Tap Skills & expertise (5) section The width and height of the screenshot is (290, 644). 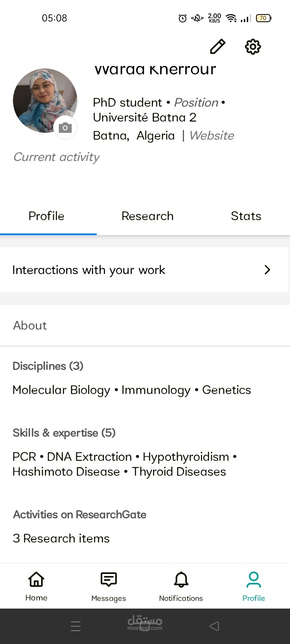64,433
